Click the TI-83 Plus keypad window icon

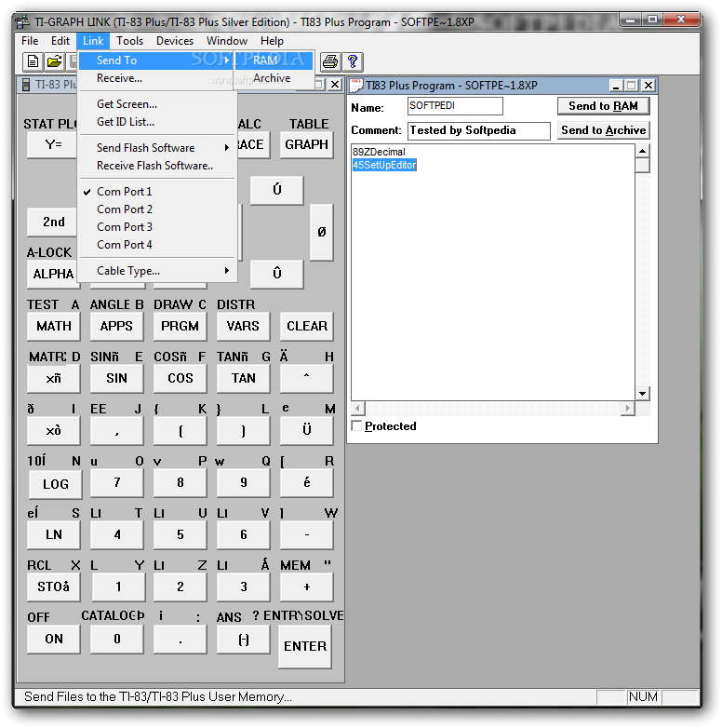click(x=26, y=85)
